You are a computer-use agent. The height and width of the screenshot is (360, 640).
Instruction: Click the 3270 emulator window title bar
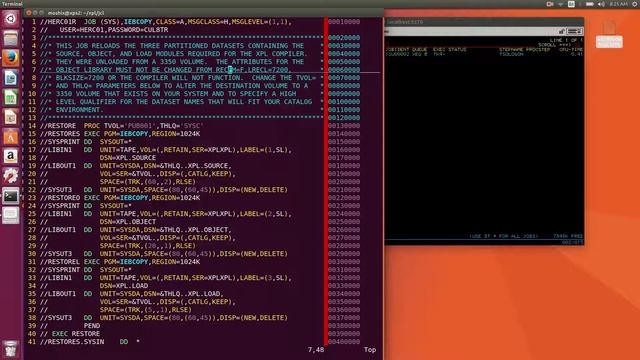click(x=484, y=22)
